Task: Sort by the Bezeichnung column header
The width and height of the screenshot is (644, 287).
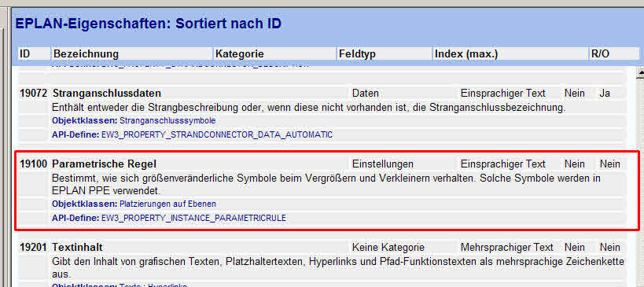Action: [x=131, y=53]
